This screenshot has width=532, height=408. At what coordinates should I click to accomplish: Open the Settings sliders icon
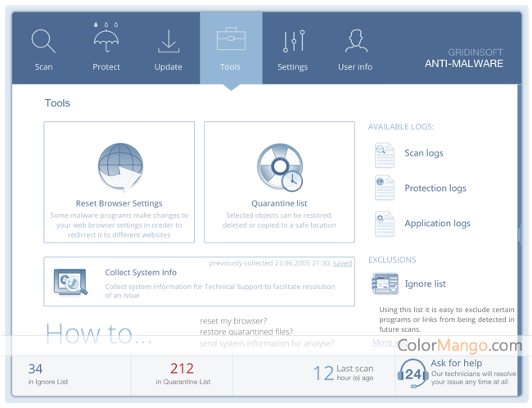[x=292, y=41]
